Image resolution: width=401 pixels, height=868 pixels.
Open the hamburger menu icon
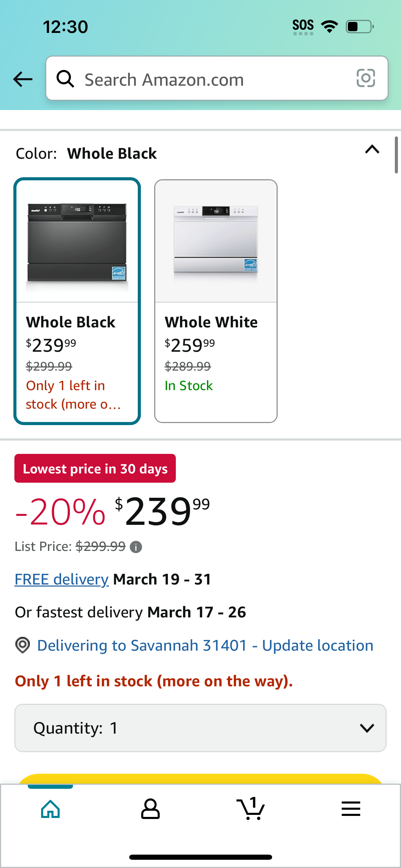pyautogui.click(x=351, y=809)
